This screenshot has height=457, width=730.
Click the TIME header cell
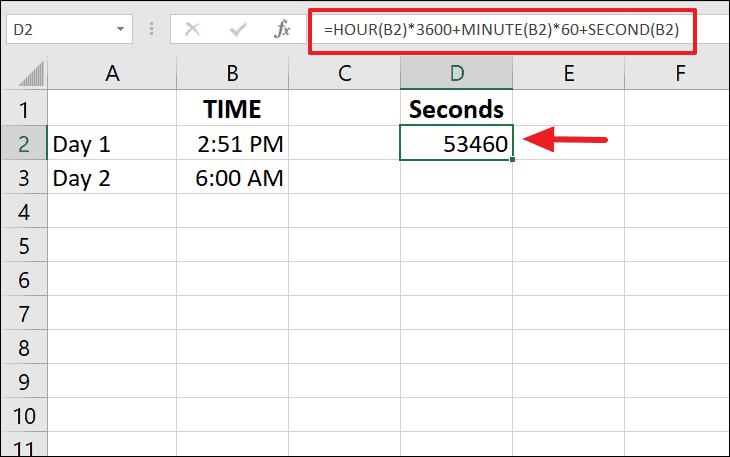232,109
